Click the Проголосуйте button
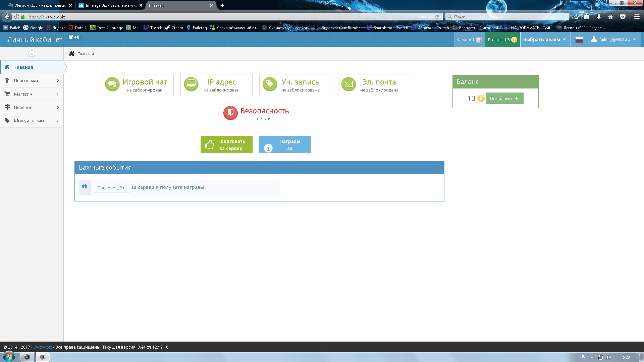 point(112,188)
